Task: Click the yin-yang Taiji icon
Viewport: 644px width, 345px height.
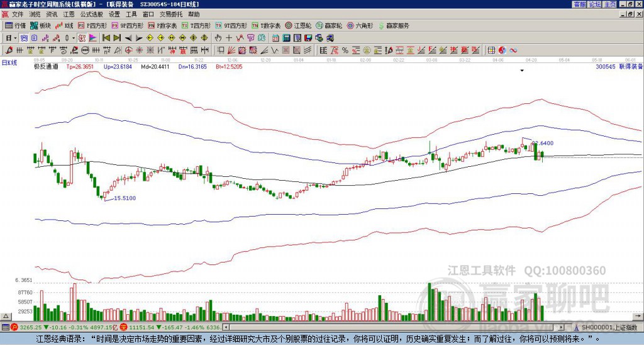Action: tap(502, 50)
